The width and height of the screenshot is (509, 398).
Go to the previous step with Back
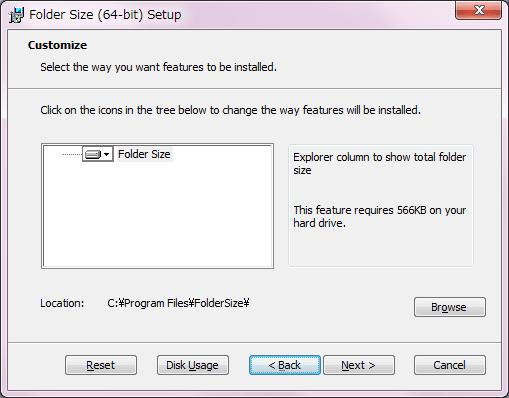coord(285,365)
